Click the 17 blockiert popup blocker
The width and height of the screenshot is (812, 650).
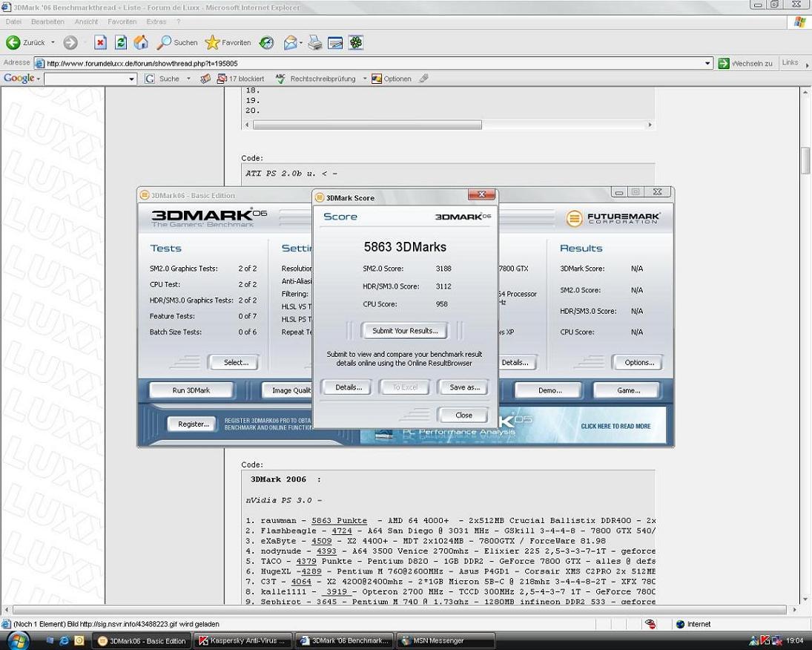tap(241, 79)
